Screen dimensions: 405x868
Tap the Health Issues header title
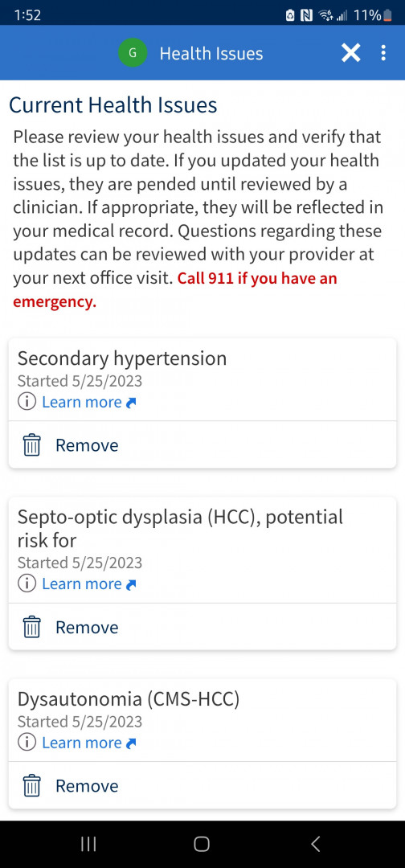[x=211, y=54]
